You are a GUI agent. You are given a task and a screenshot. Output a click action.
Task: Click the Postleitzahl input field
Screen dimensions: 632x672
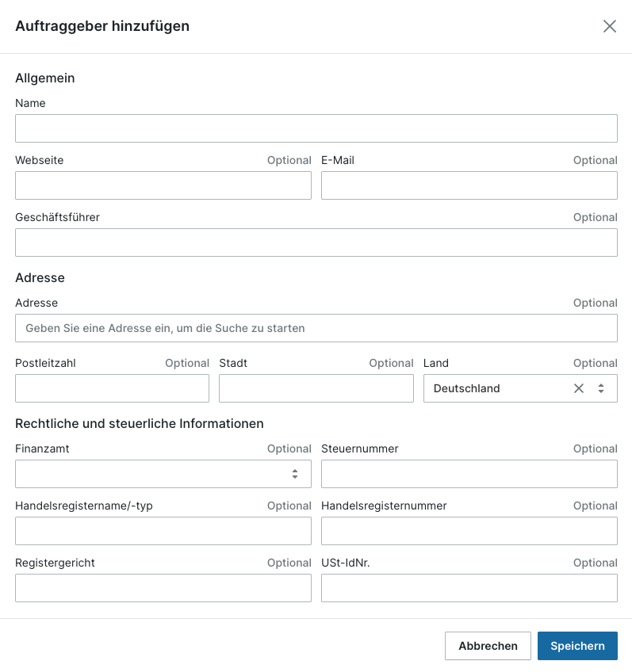(113, 388)
